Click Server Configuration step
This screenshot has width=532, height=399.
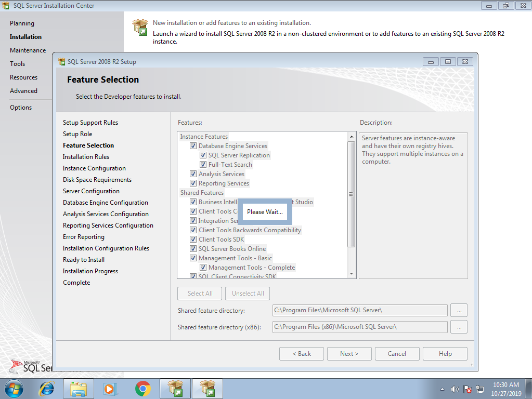92,191
